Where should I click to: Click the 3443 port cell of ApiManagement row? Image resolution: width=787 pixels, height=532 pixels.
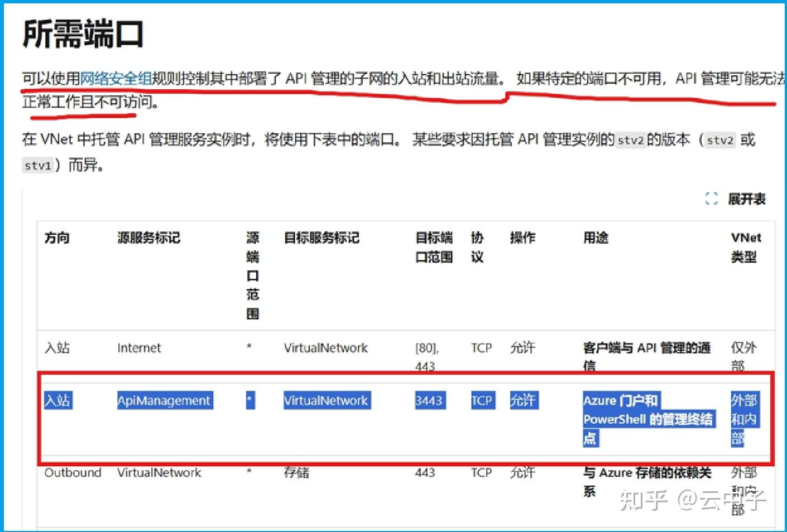tap(429, 400)
